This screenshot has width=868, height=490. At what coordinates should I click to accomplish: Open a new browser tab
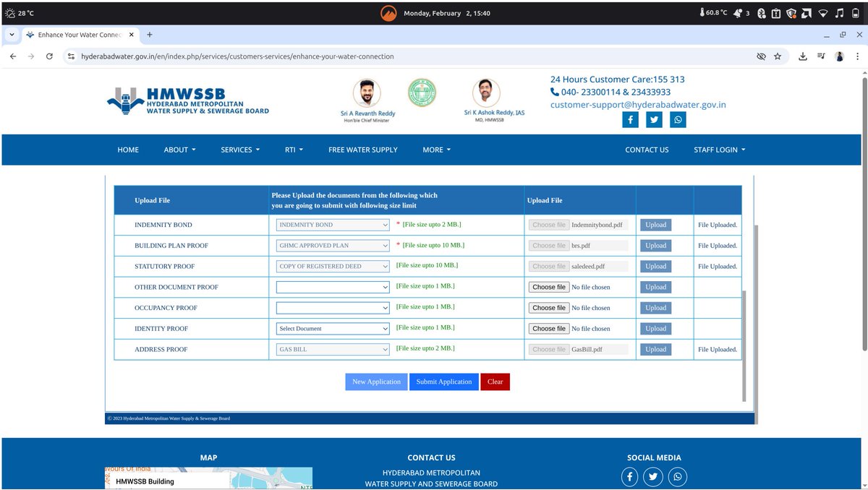150,34
